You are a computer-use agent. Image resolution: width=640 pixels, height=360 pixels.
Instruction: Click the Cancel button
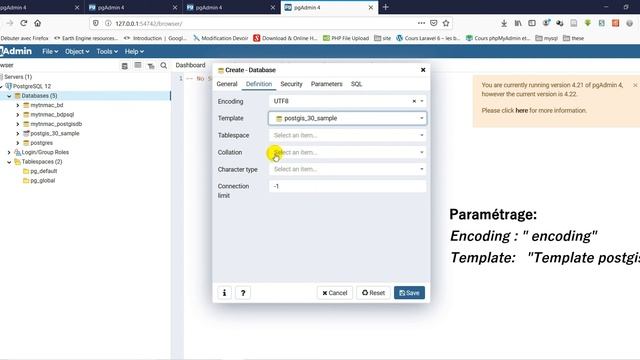point(335,293)
